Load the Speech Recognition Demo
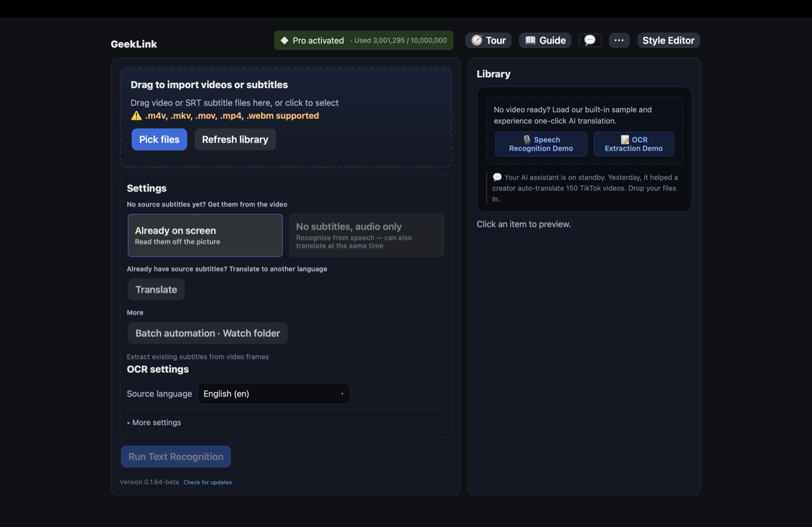 pos(541,144)
